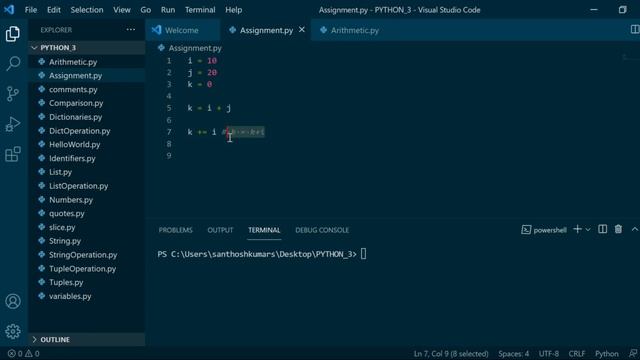Switch to the DEBUG CONSOLE tab
640x360 pixels.
pos(322,230)
